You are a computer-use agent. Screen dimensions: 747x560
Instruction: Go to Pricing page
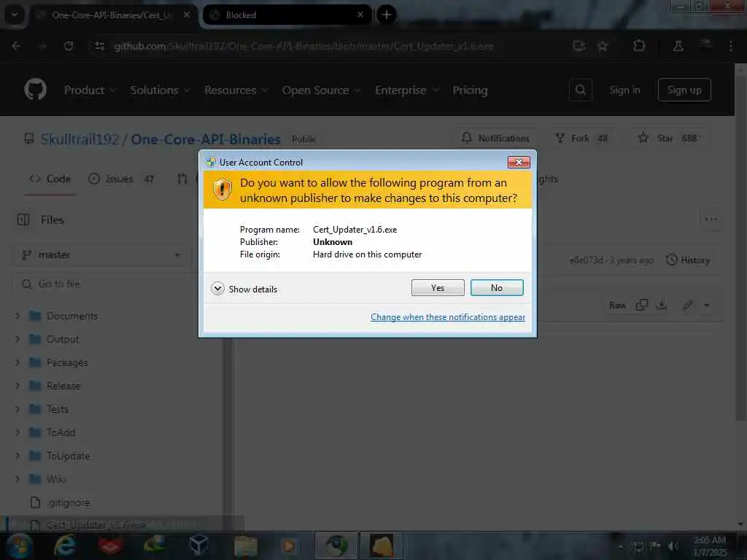(470, 90)
